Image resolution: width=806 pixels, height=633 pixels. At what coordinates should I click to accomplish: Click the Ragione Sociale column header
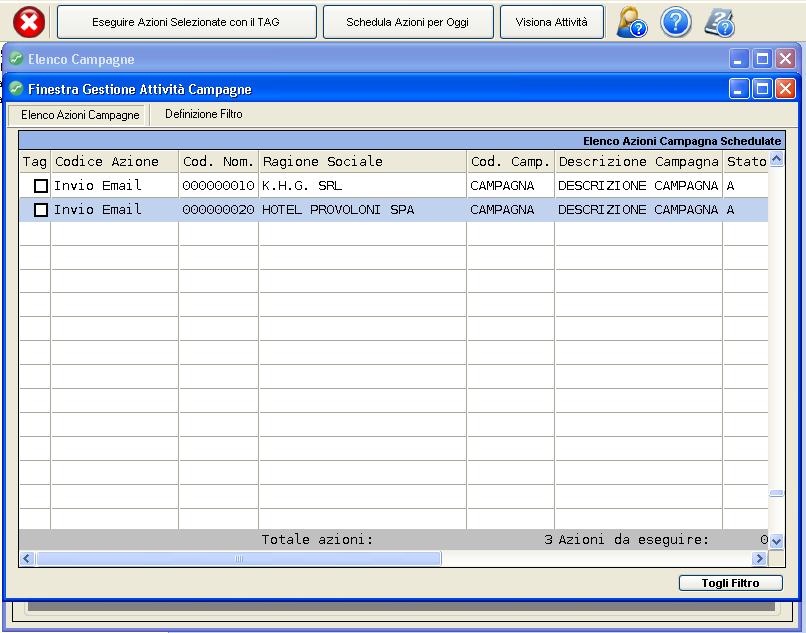pos(362,161)
